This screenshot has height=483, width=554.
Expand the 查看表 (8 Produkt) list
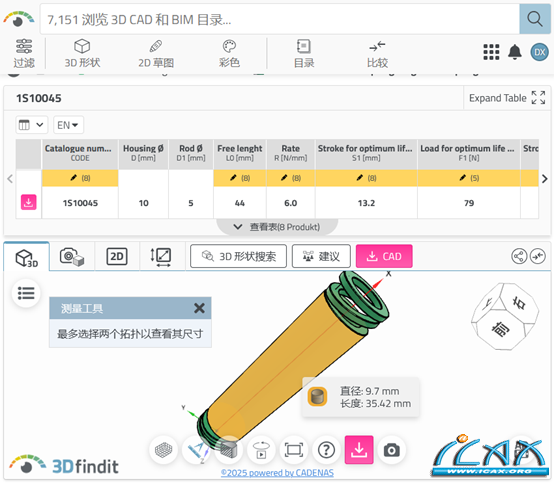click(x=277, y=226)
